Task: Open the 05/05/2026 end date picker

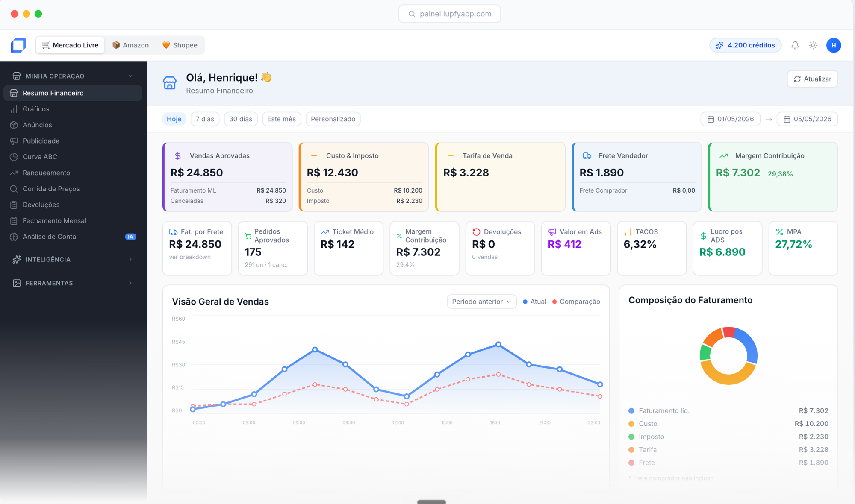Action: 807,119
